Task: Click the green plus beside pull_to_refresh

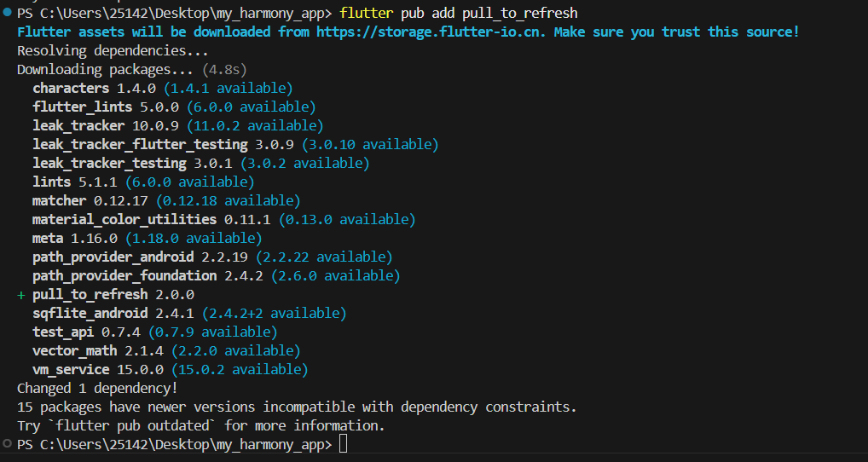Action: pyautogui.click(x=21, y=295)
